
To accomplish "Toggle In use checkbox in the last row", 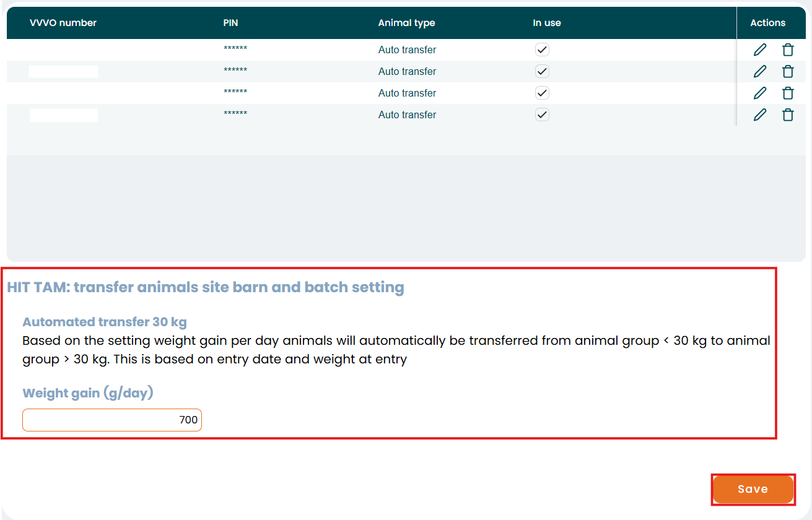I will [x=542, y=115].
